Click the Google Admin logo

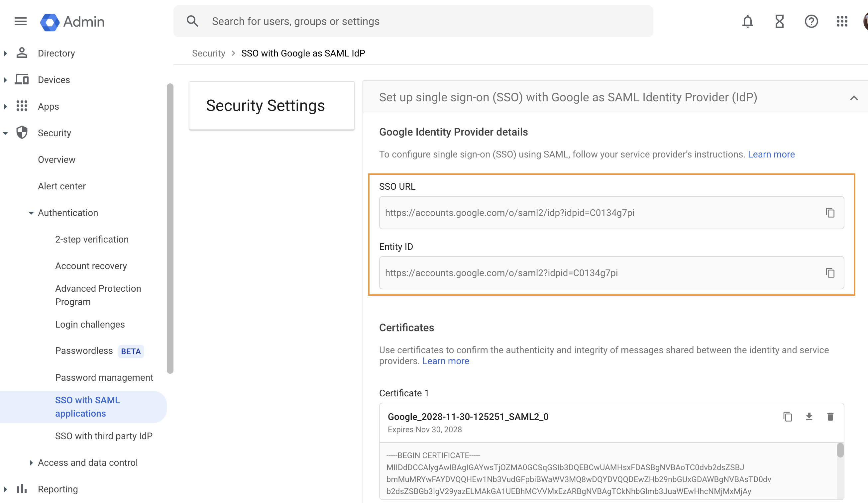point(72,22)
